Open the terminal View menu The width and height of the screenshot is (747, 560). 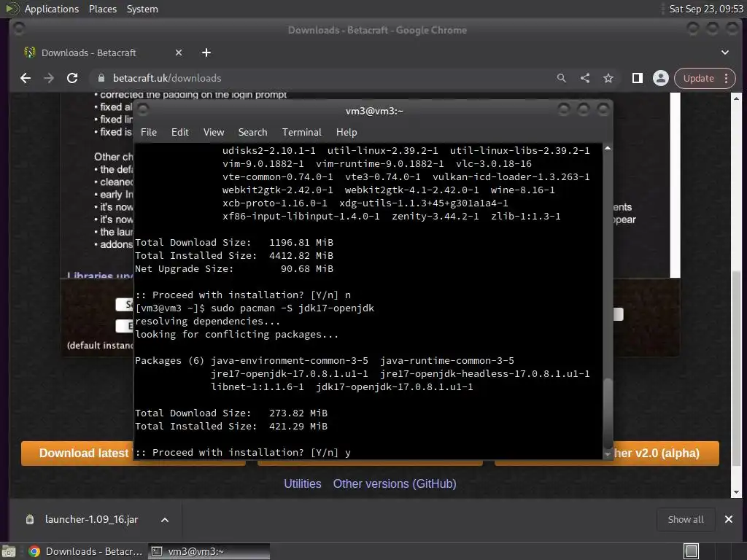pyautogui.click(x=214, y=133)
